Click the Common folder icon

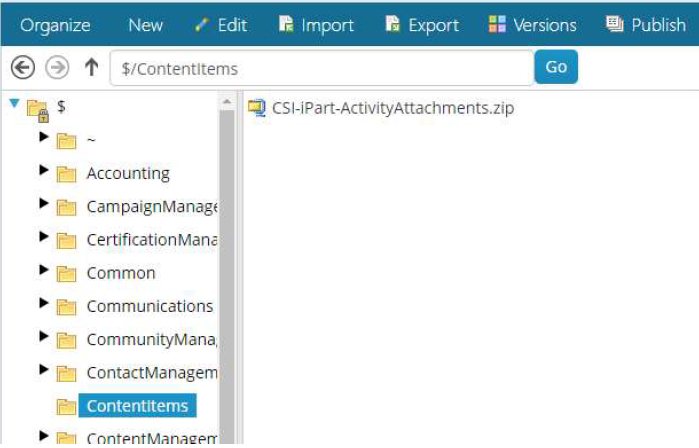[x=67, y=273]
